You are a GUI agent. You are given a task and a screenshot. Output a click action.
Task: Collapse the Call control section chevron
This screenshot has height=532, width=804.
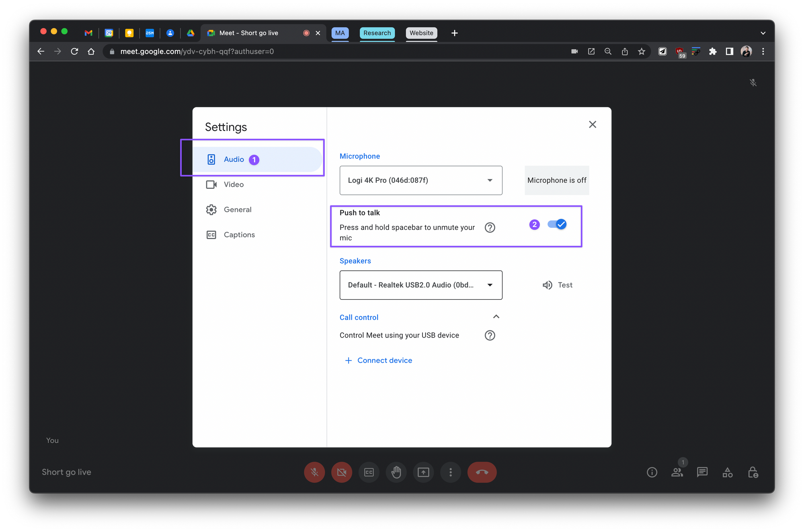496,317
